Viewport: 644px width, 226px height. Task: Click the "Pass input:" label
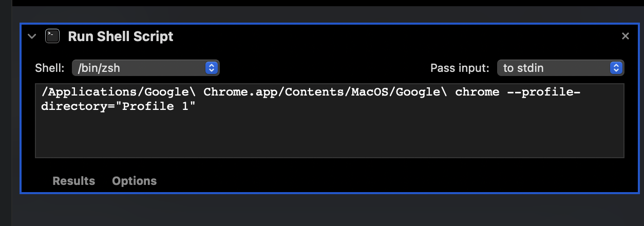coord(460,68)
